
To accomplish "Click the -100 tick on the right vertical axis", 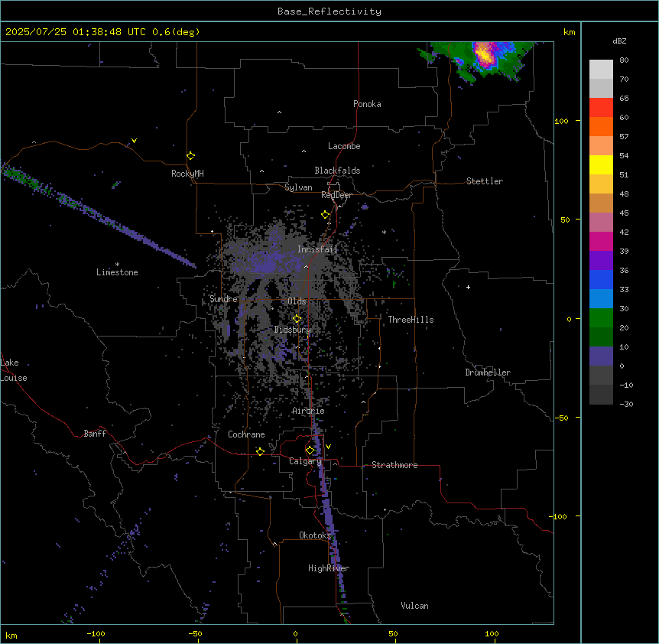I will tap(559, 516).
